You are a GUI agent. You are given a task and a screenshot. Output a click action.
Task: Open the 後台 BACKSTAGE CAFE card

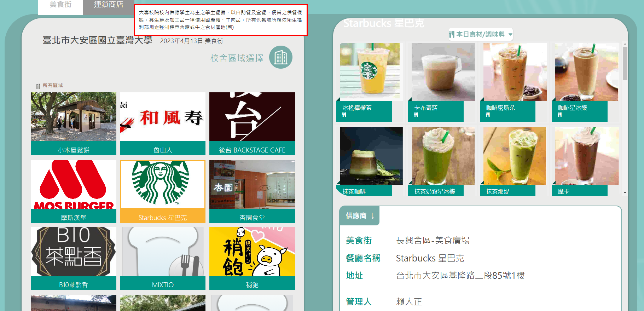pyautogui.click(x=252, y=124)
